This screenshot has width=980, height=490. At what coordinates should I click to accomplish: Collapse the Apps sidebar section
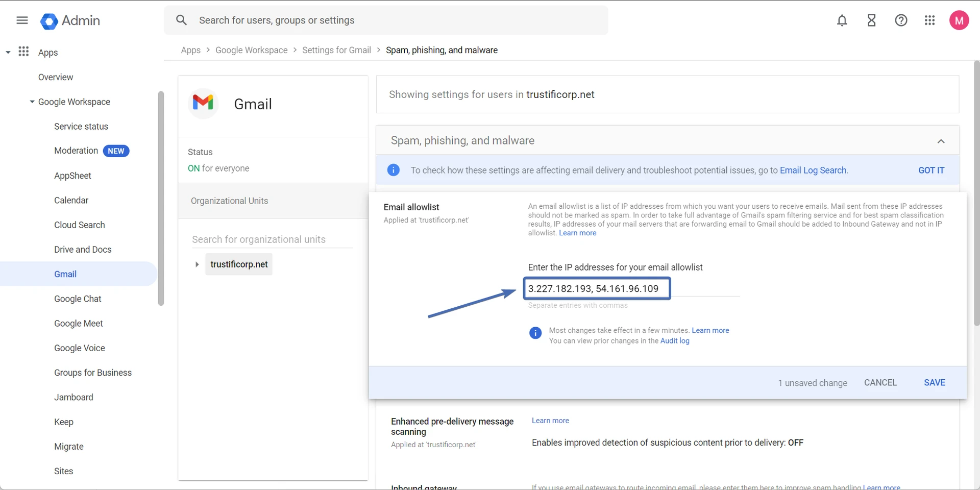pyautogui.click(x=8, y=52)
